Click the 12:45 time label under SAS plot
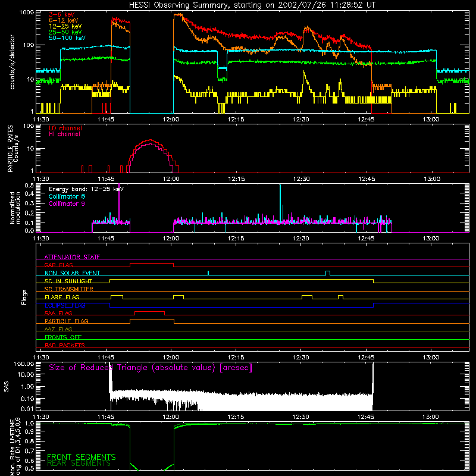The height and width of the screenshot is (476, 476). coord(366,417)
